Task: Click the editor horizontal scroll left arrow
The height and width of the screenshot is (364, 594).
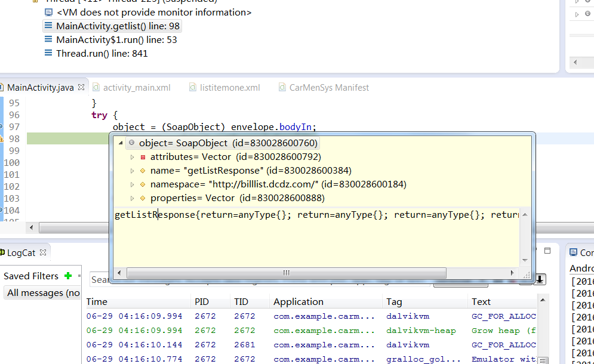Action: (x=32, y=227)
